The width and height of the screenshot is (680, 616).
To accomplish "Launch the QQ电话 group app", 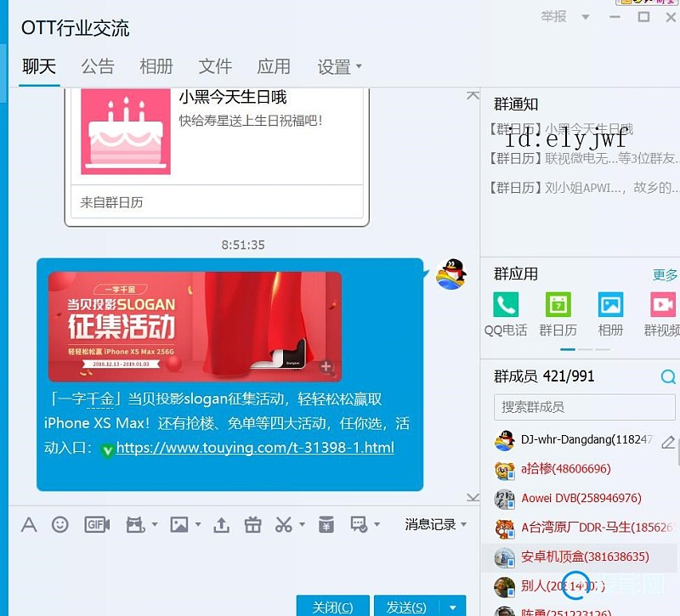I will [506, 304].
